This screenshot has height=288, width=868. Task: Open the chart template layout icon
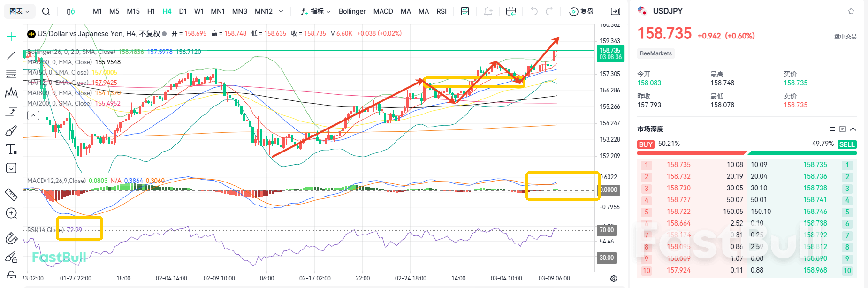pos(465,11)
